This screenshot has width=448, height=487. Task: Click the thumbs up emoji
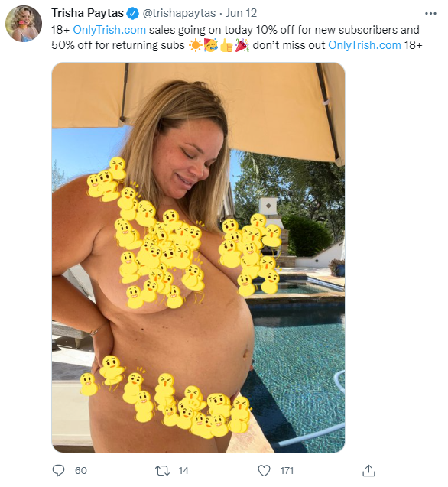click(226, 45)
